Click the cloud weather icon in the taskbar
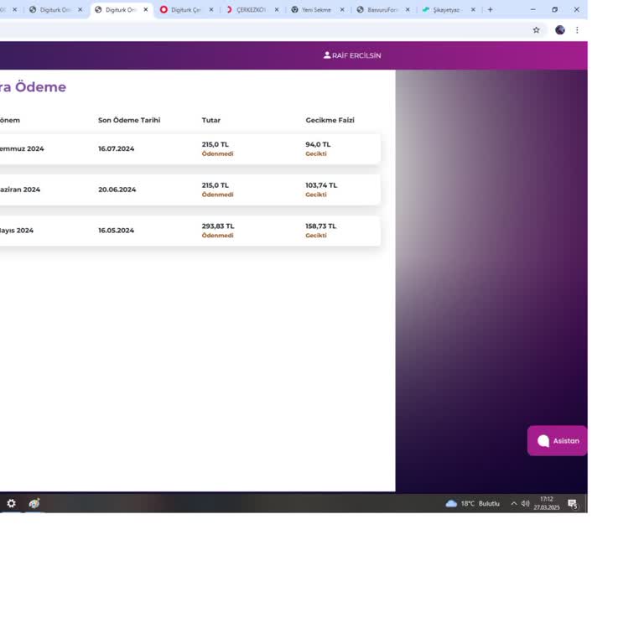 451,503
